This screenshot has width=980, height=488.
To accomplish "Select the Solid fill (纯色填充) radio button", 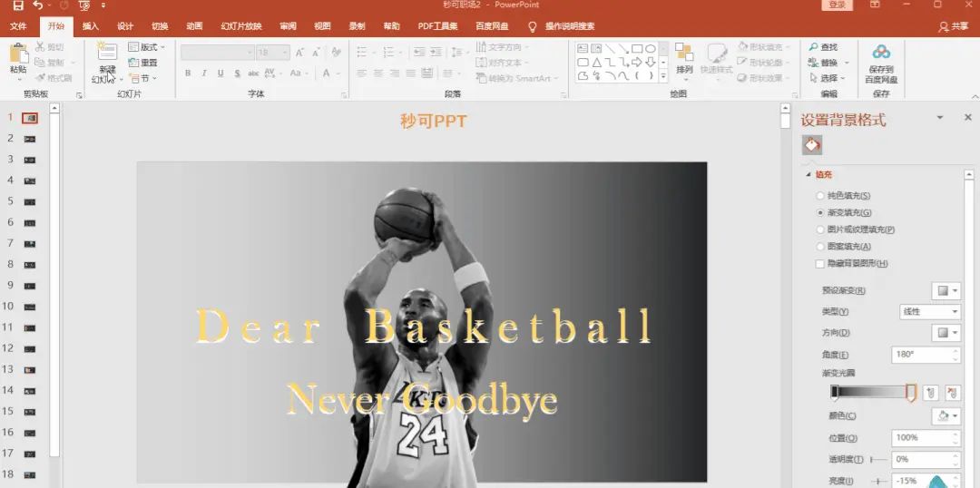I will tap(820, 196).
